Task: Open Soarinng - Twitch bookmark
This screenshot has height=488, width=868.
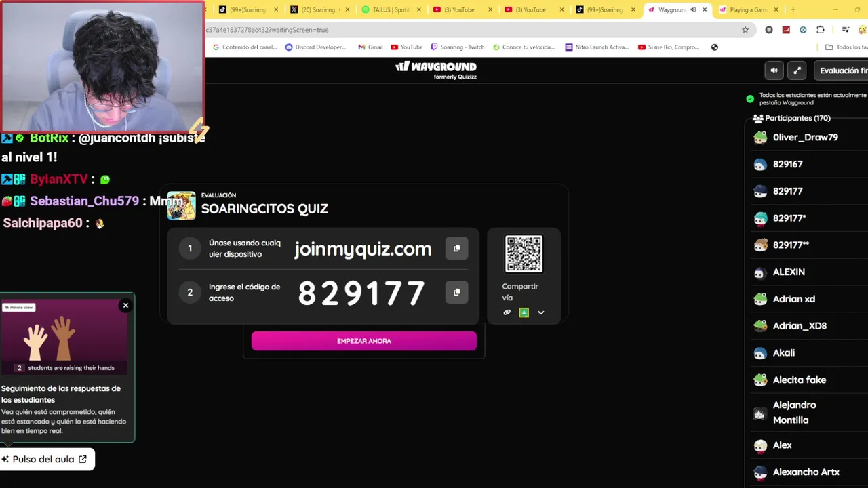Action: click(x=458, y=47)
